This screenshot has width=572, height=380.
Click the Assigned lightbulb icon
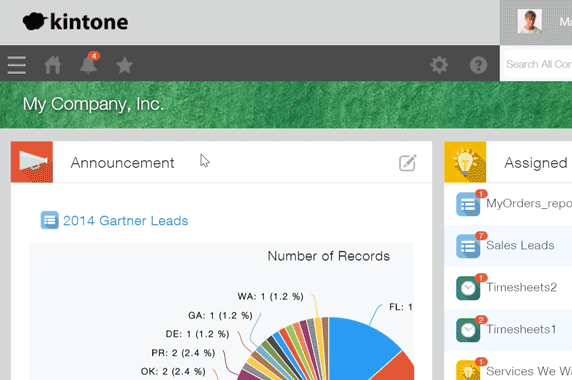(465, 162)
